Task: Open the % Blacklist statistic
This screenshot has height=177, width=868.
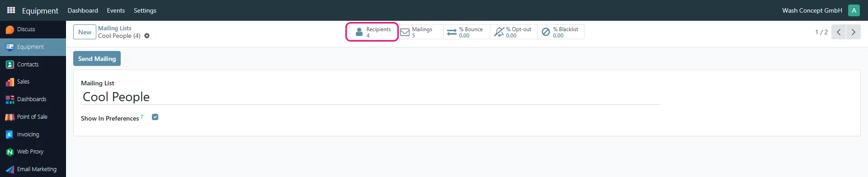Action: point(561,32)
